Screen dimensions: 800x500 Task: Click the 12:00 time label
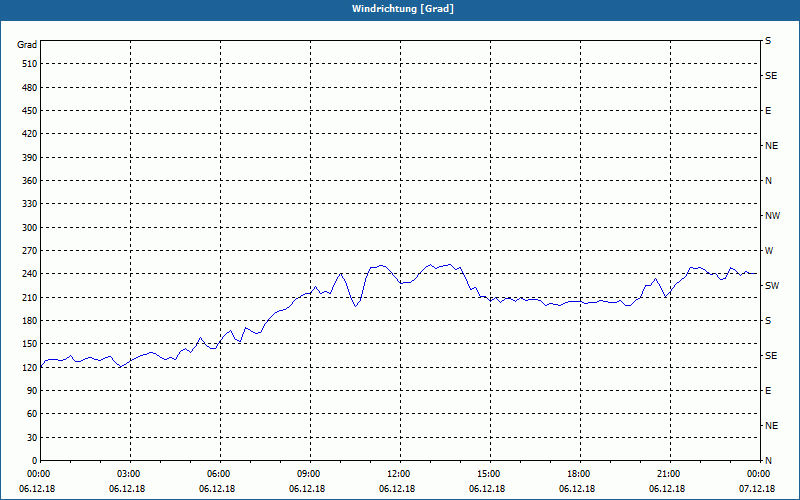pos(401,474)
